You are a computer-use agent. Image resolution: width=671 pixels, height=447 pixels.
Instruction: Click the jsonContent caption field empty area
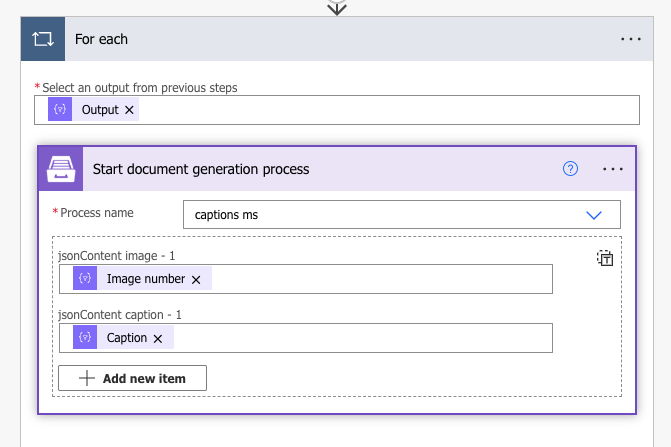[x=360, y=338]
